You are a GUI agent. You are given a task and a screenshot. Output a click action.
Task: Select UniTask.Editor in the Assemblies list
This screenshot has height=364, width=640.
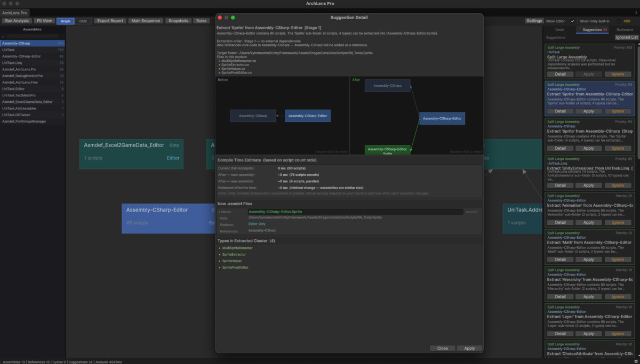(33, 89)
